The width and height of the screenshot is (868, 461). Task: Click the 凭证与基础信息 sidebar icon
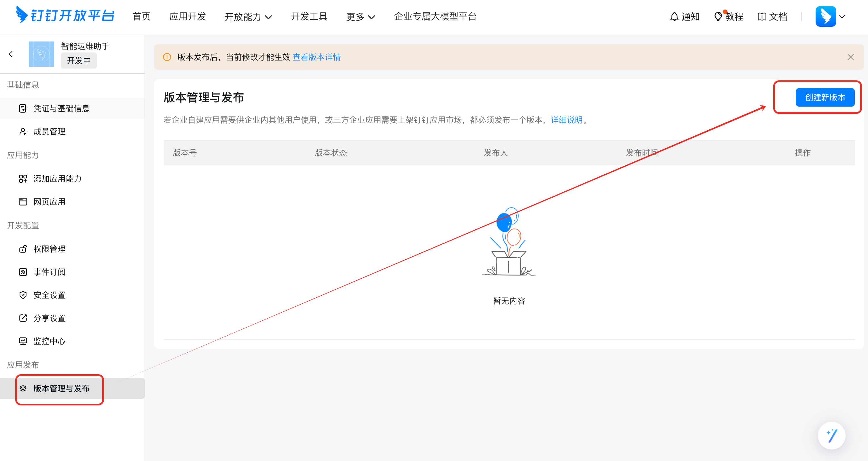pos(23,108)
